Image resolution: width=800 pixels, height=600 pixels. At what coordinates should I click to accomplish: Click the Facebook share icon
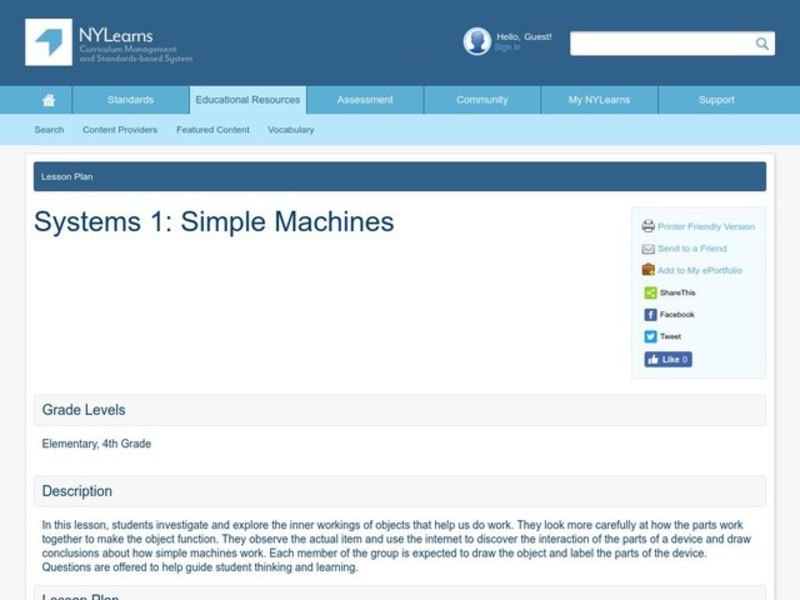coord(650,313)
